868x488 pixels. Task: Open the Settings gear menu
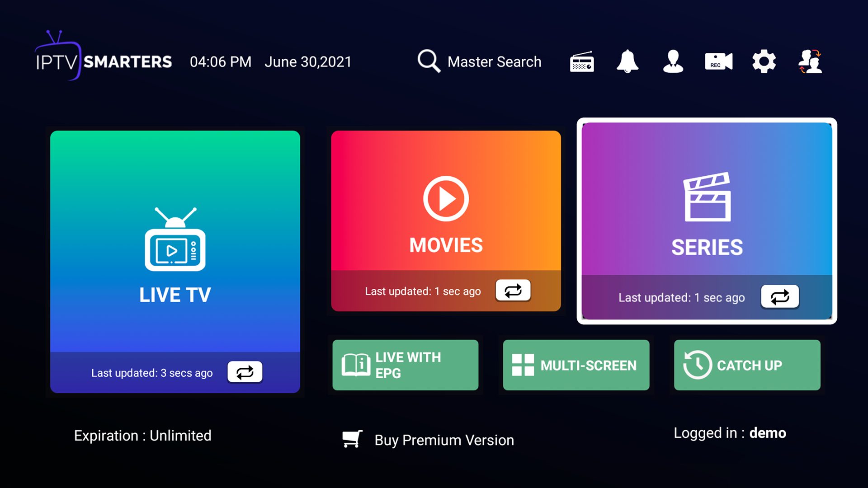[x=764, y=61]
